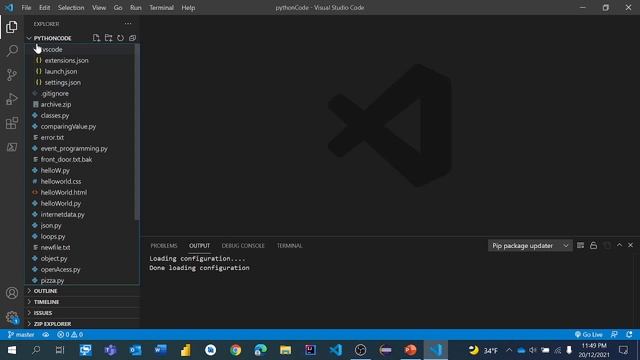This screenshot has width=640, height=360.
Task: Open Pip package updater output channel dropdown
Action: [x=530, y=246]
